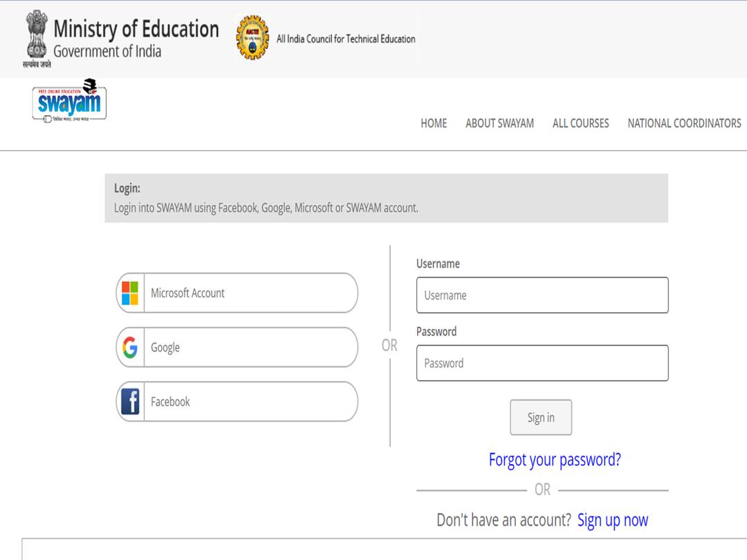Click the Facebook f icon

[x=130, y=402]
